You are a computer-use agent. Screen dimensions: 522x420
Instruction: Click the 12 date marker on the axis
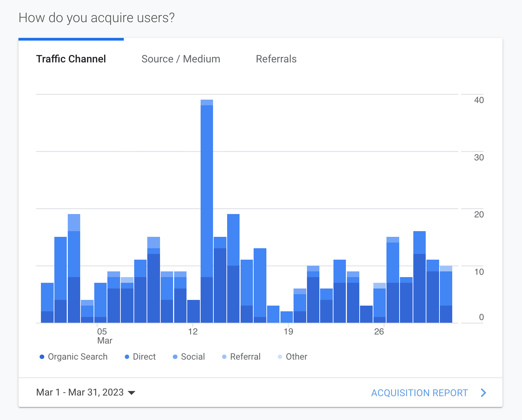pos(193,332)
